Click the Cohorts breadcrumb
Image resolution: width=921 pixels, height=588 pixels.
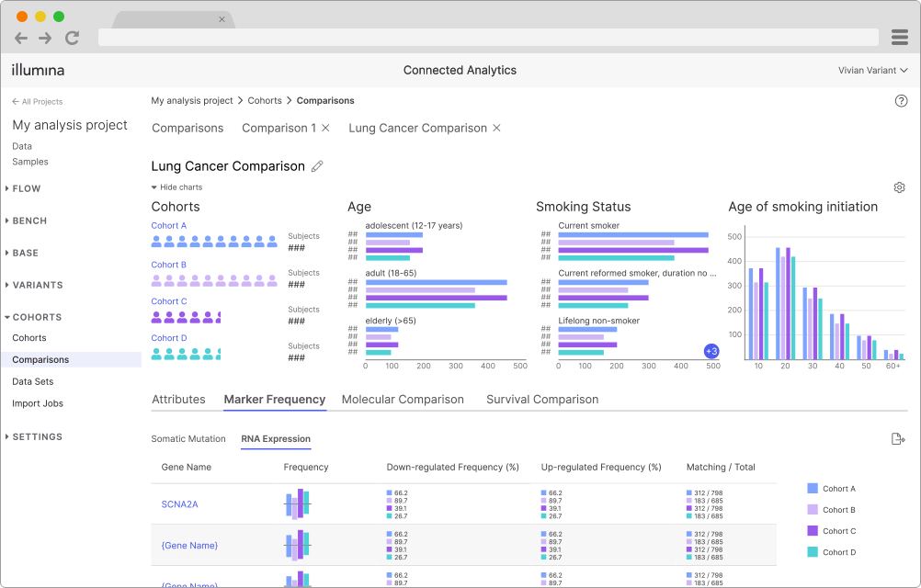pos(265,101)
